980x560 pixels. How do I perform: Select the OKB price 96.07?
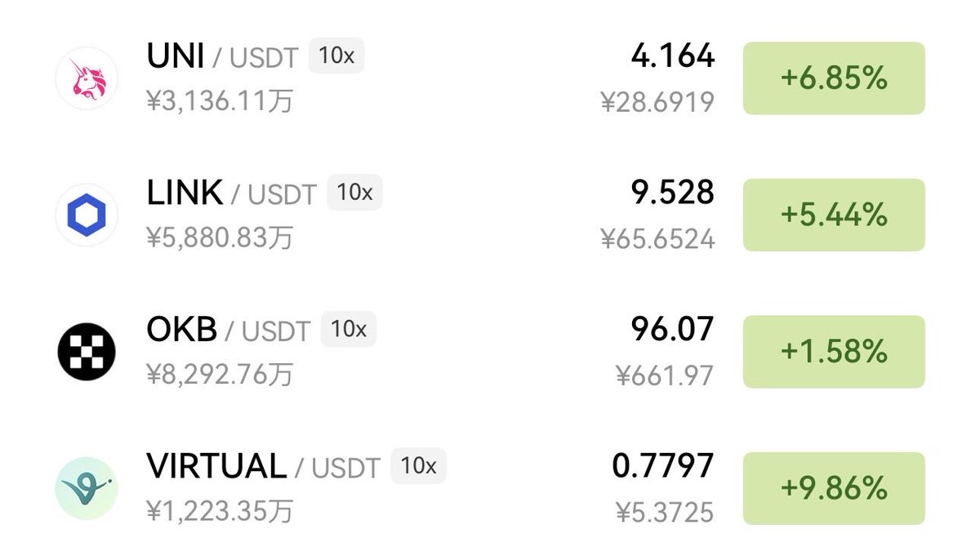672,329
